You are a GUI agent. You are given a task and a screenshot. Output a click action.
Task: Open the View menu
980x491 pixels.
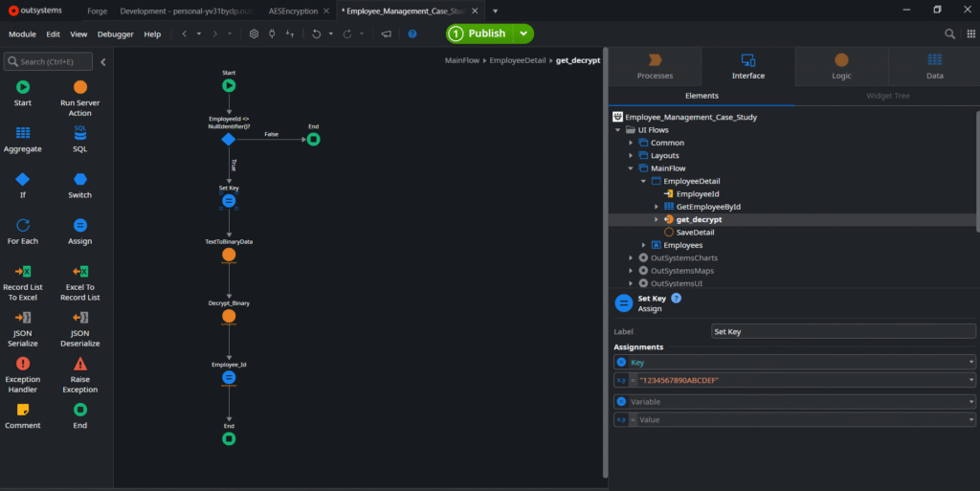pos(78,34)
